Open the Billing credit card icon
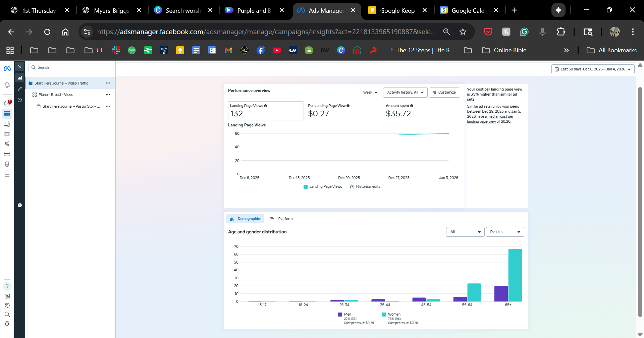 coord(7,154)
